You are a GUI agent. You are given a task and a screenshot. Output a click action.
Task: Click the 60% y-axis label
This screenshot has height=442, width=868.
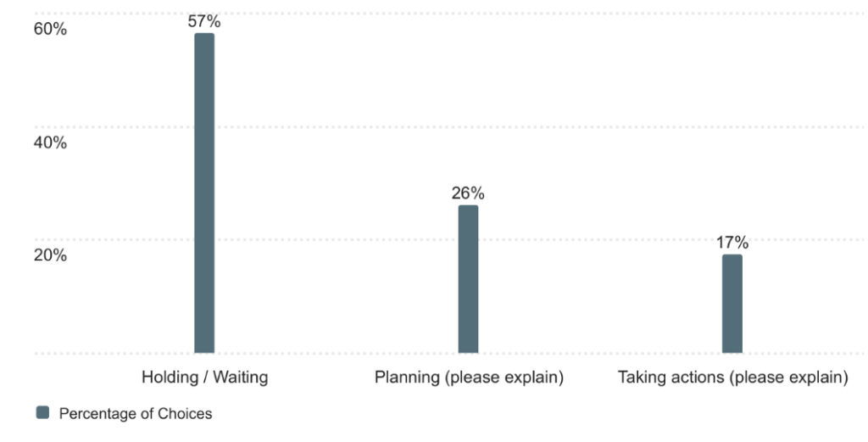(50, 29)
